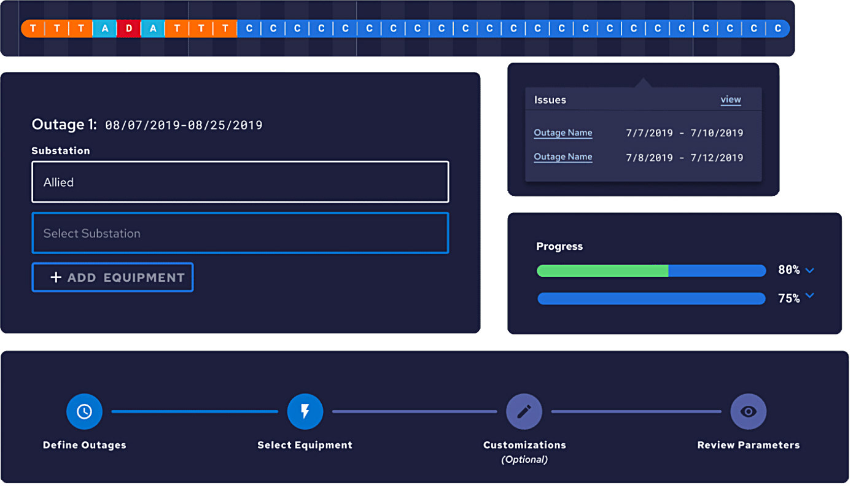Click the Select Substation field
Viewport: 864px width, 504px height.
point(240,233)
